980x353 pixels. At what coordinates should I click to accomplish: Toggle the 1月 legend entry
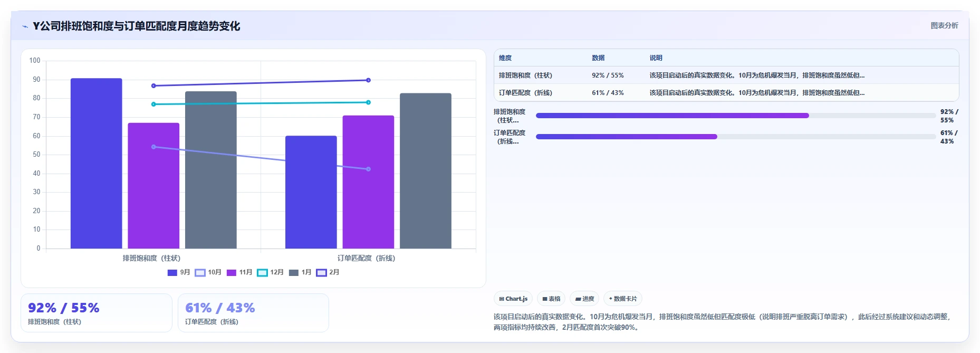tap(300, 272)
